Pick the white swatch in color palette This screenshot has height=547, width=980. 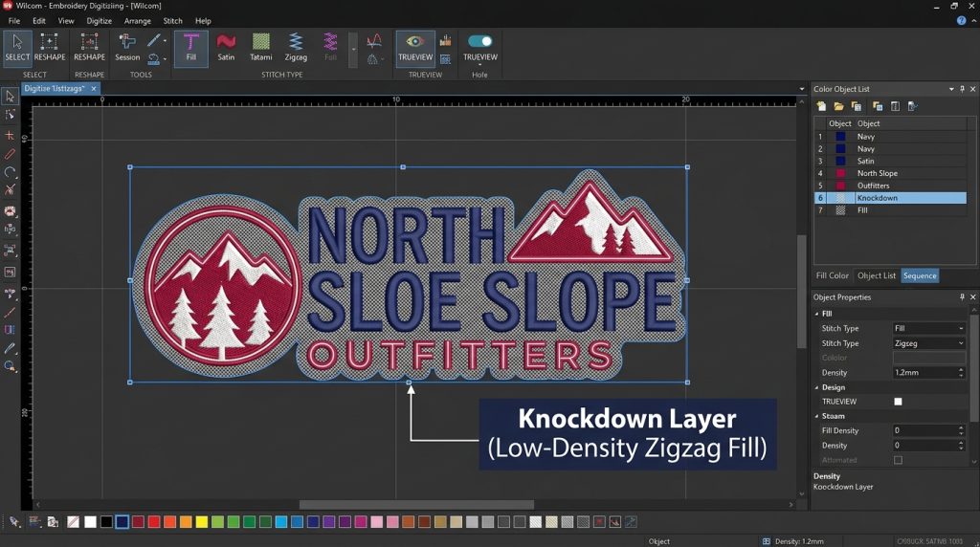point(91,521)
